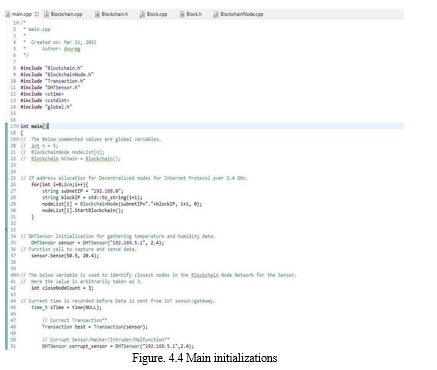Click the 'Current time is recorded' comment line

pos(118,301)
